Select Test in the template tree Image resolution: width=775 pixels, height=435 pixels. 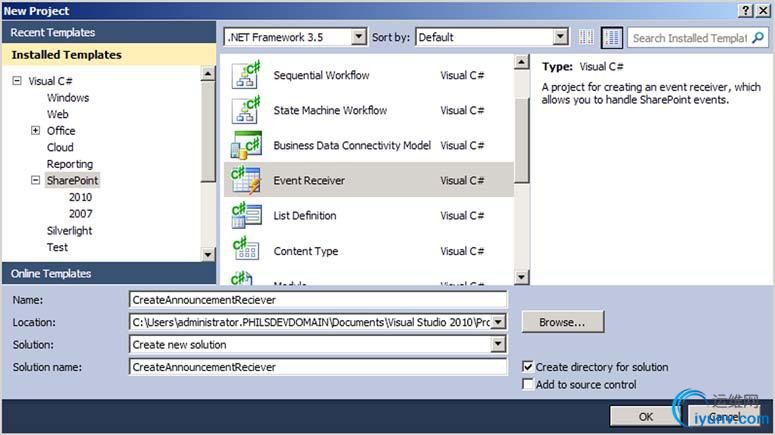click(57, 247)
